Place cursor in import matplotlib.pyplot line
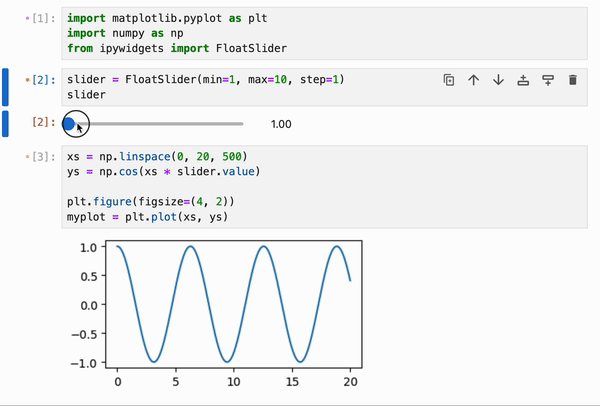 click(167, 18)
